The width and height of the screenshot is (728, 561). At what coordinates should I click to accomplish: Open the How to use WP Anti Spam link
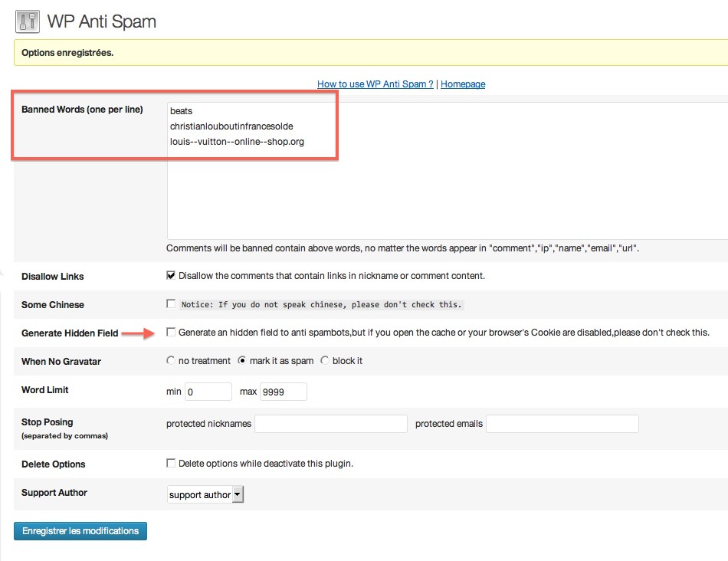(x=375, y=84)
